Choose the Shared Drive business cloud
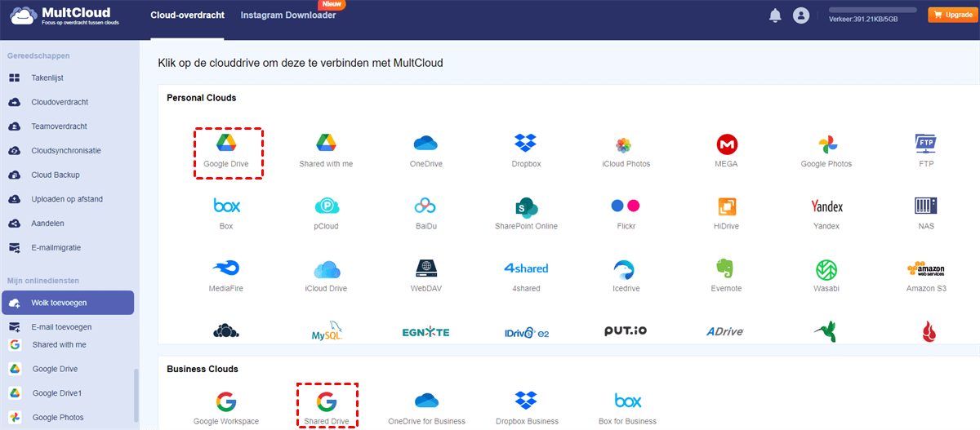The width and height of the screenshot is (980, 430). (327, 406)
